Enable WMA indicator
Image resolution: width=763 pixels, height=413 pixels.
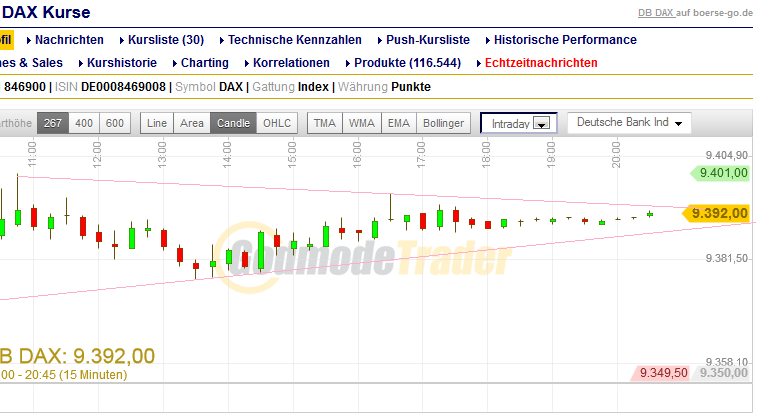(x=362, y=123)
